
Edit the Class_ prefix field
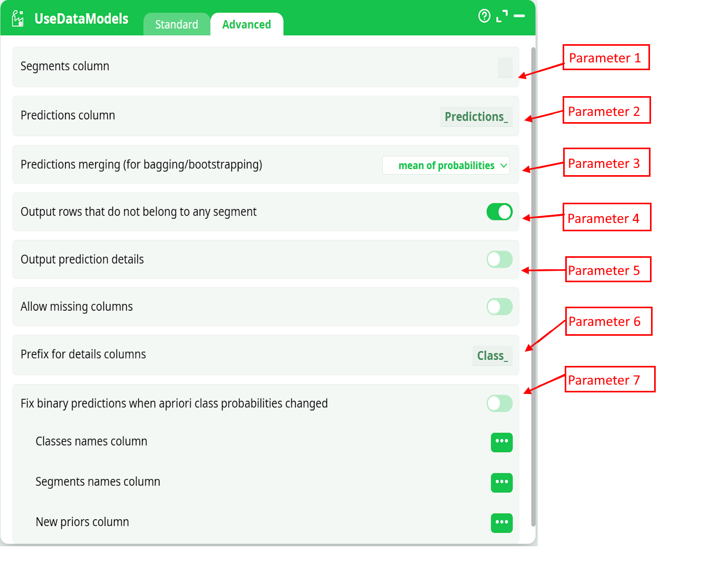coord(492,356)
